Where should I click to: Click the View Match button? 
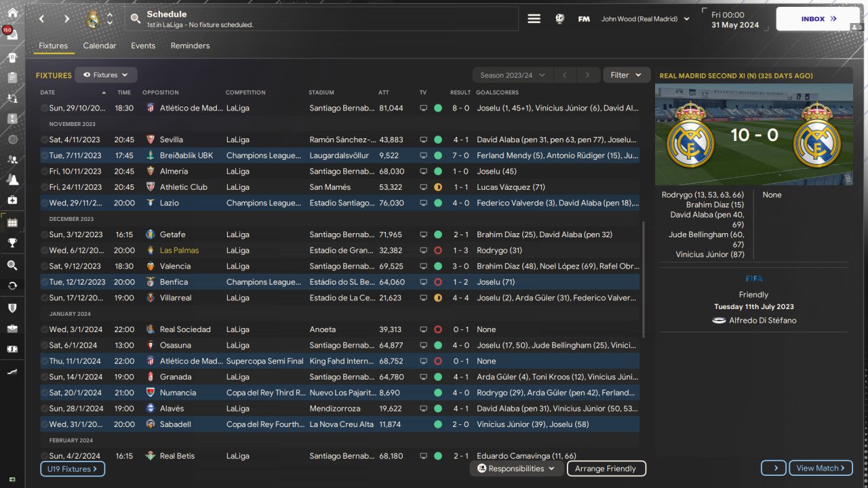click(x=821, y=468)
